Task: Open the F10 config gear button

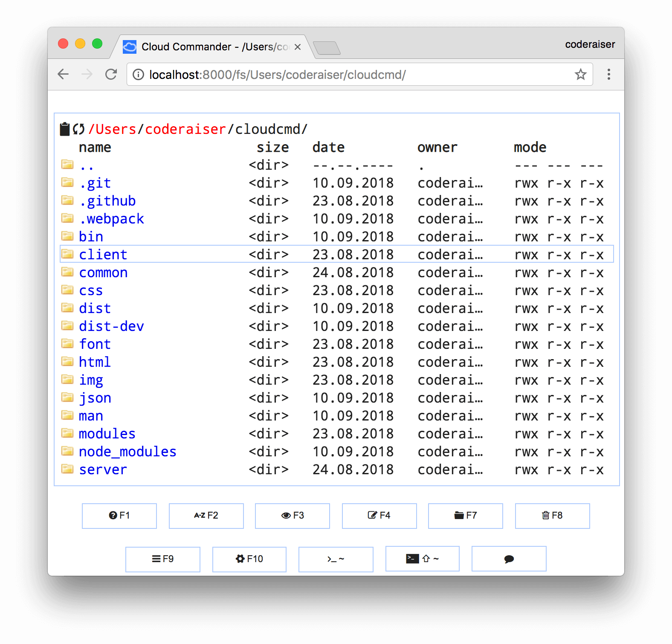Action: point(249,559)
